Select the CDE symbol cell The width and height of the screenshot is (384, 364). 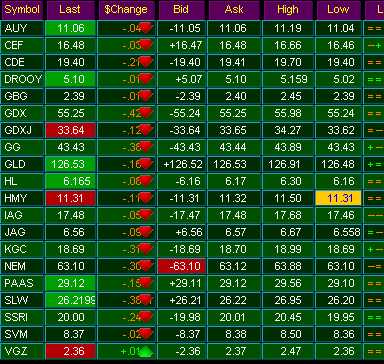[x=22, y=62]
